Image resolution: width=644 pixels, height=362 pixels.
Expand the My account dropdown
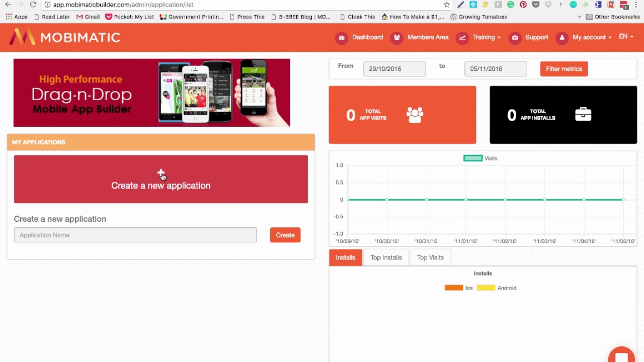point(592,37)
